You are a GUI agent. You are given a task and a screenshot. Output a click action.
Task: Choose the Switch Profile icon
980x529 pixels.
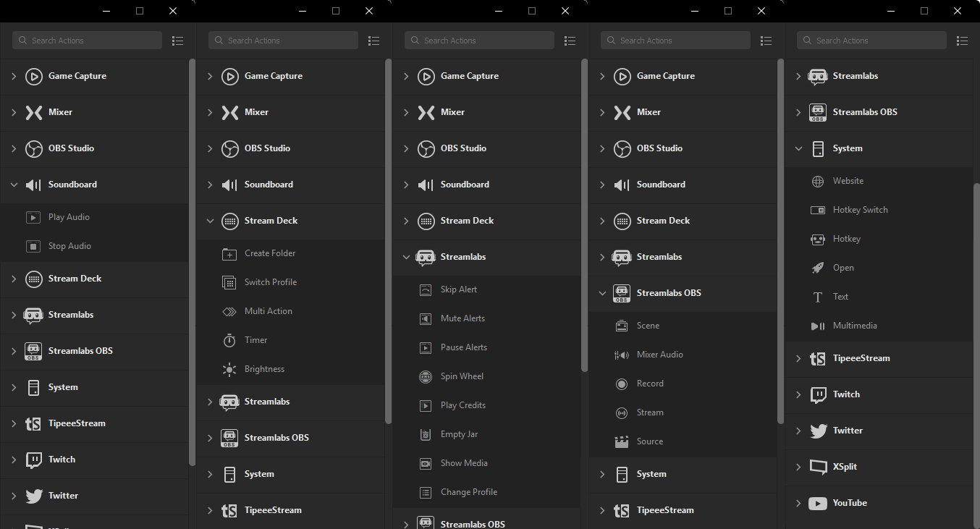tap(229, 282)
